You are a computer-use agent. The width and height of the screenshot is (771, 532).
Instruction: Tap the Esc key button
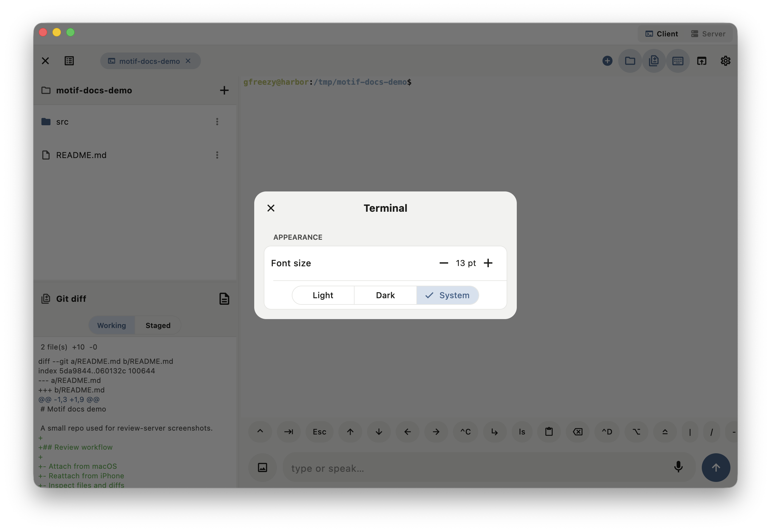tap(320, 432)
